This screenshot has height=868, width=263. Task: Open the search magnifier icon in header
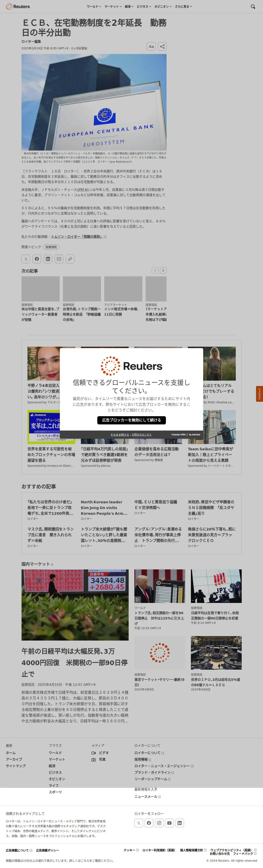(x=253, y=6)
